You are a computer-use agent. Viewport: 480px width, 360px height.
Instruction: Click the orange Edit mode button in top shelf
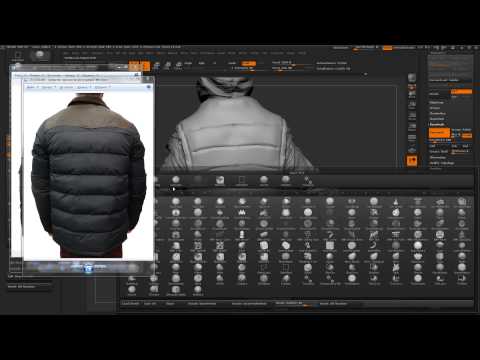[134, 66]
